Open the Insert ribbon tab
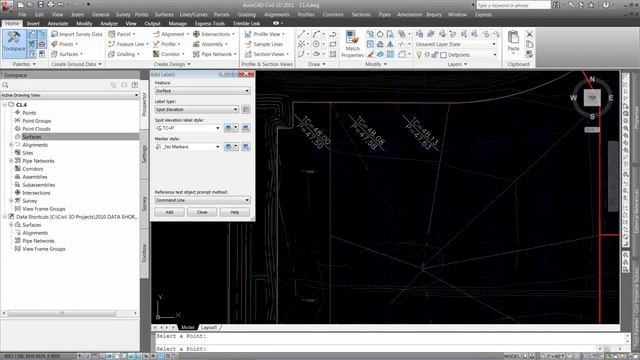This screenshot has height=360, width=640. click(x=33, y=23)
